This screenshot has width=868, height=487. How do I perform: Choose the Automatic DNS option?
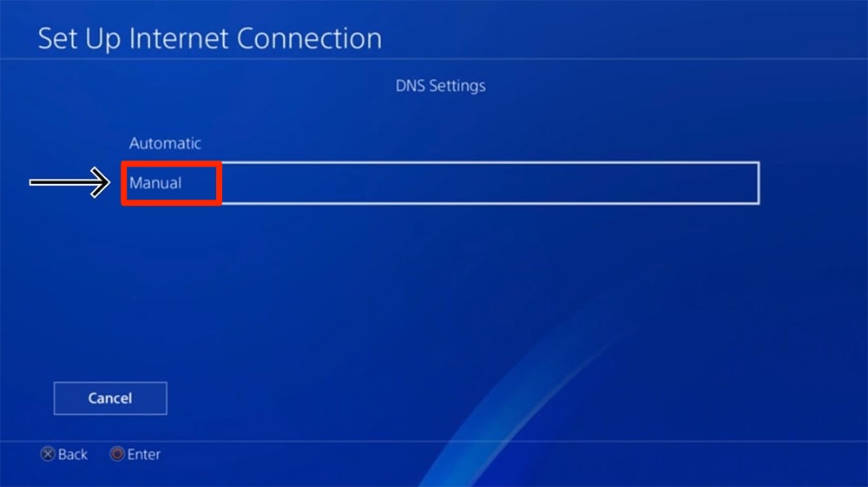(x=165, y=143)
